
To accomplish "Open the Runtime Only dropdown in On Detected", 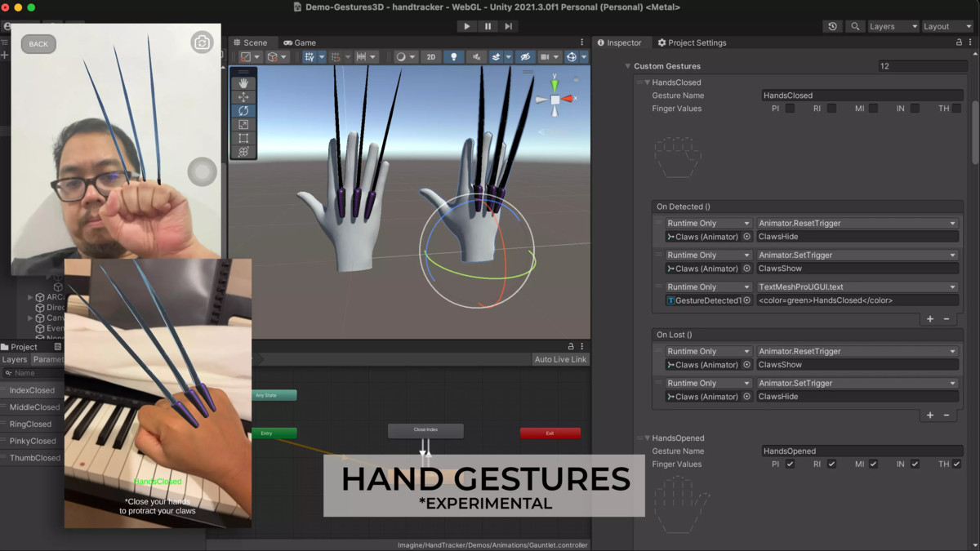I will (707, 222).
